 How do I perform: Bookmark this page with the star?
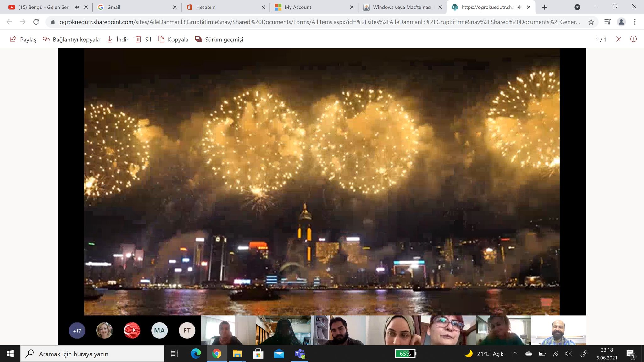click(591, 22)
